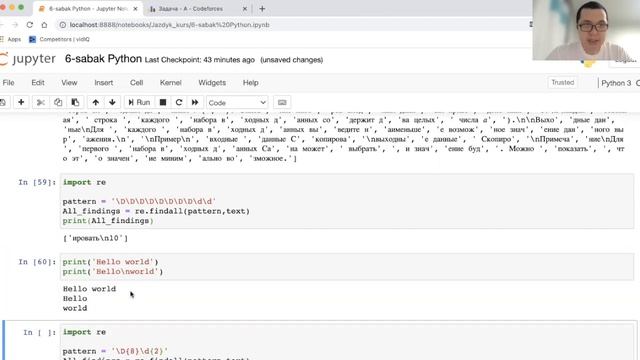
Task: Switch to the 6-sabak Python browser tab
Action: [x=89, y=9]
